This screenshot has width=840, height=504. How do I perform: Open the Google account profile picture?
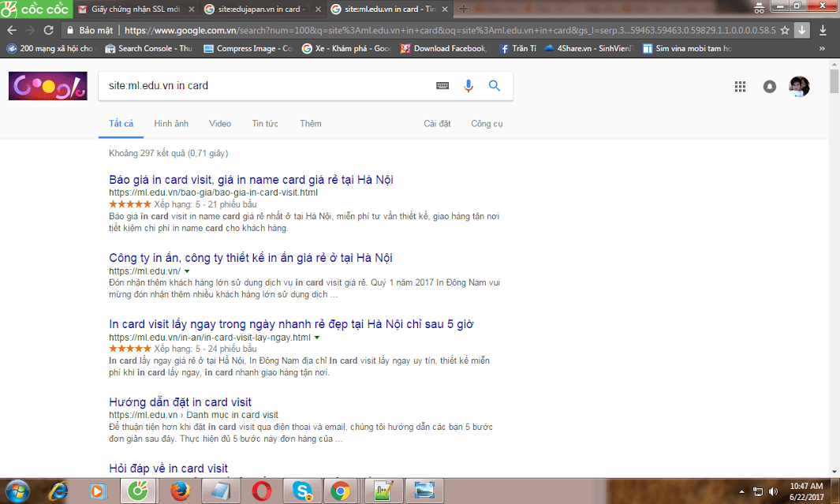[x=799, y=86]
